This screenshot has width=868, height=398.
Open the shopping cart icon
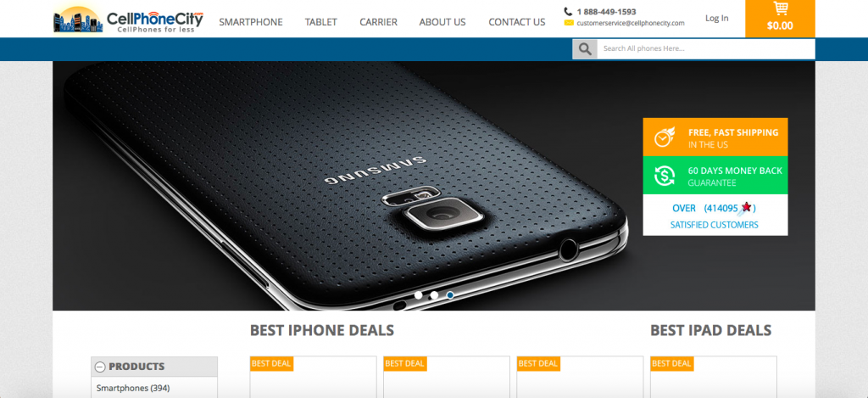[780, 8]
